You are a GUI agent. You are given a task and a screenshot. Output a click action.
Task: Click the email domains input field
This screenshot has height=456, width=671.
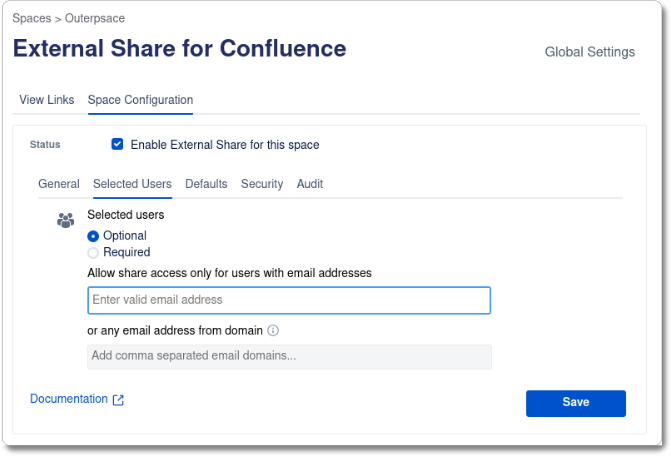[x=289, y=357]
